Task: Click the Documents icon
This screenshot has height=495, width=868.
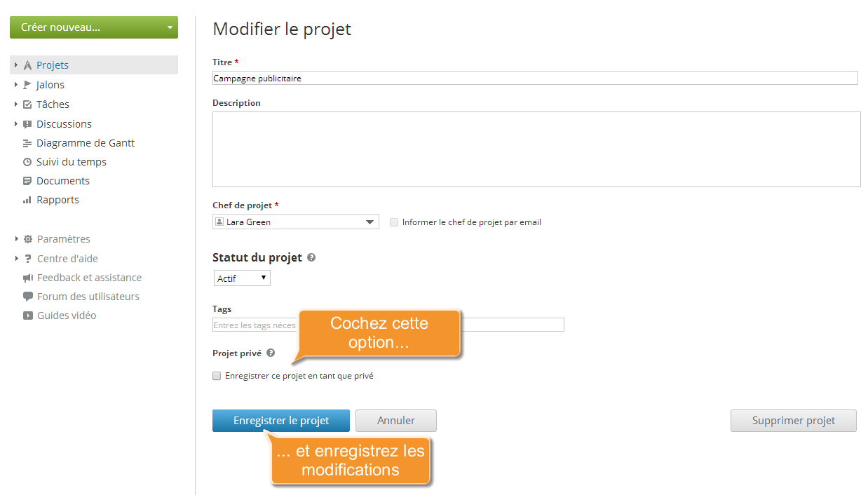Action: [x=27, y=181]
